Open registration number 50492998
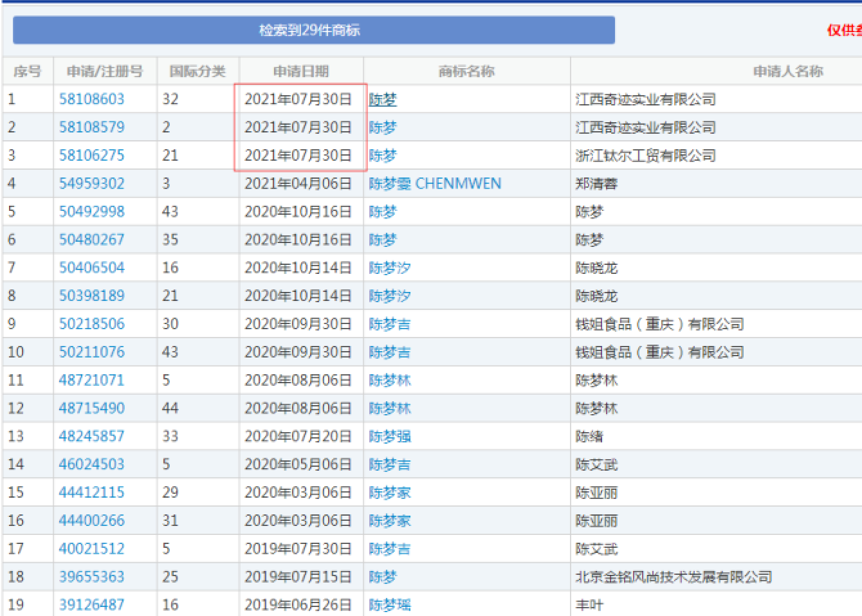The image size is (862, 616). click(x=91, y=212)
